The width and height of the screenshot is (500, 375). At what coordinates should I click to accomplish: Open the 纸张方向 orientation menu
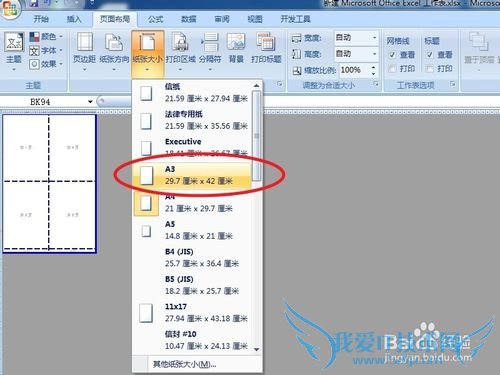(x=114, y=52)
